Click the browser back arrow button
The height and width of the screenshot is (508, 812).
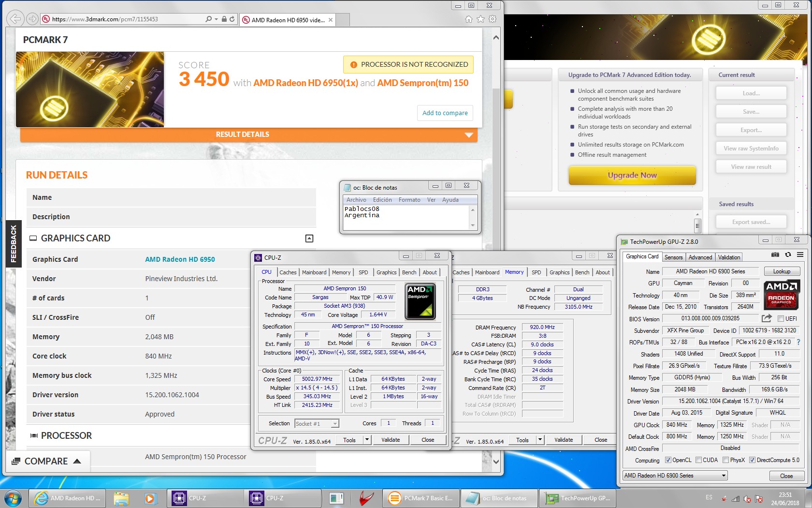coord(16,19)
